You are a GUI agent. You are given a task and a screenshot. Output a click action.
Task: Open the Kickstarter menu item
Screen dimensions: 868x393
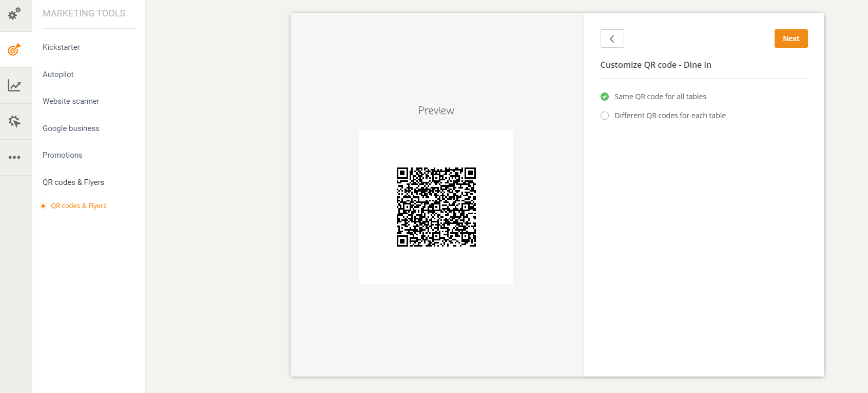(x=61, y=47)
